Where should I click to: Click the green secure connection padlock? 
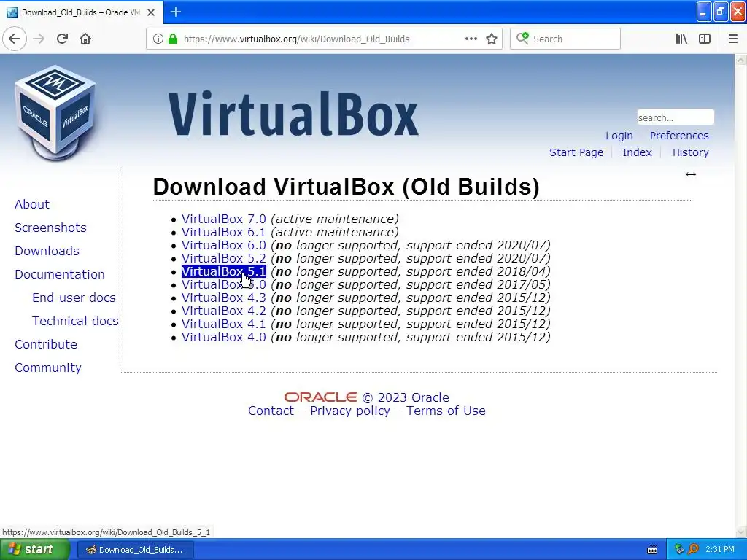tap(173, 39)
